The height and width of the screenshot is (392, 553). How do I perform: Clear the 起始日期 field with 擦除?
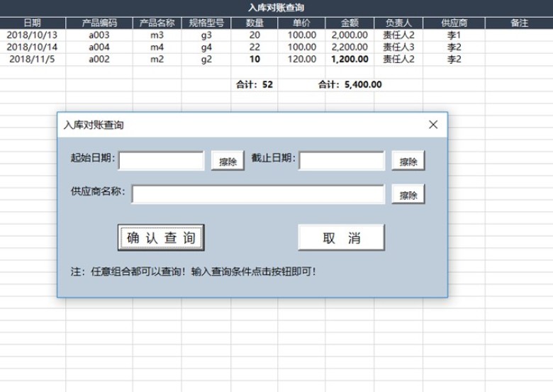(x=228, y=161)
